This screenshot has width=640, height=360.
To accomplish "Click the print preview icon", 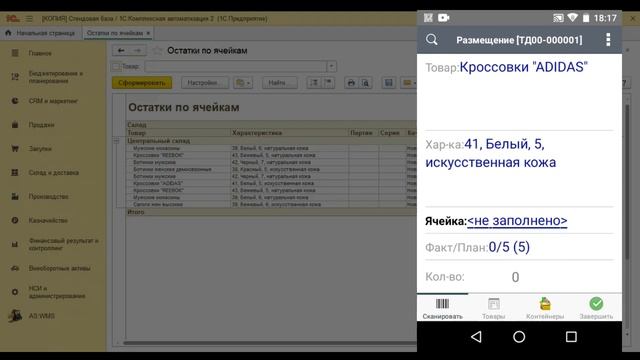I will click(365, 83).
